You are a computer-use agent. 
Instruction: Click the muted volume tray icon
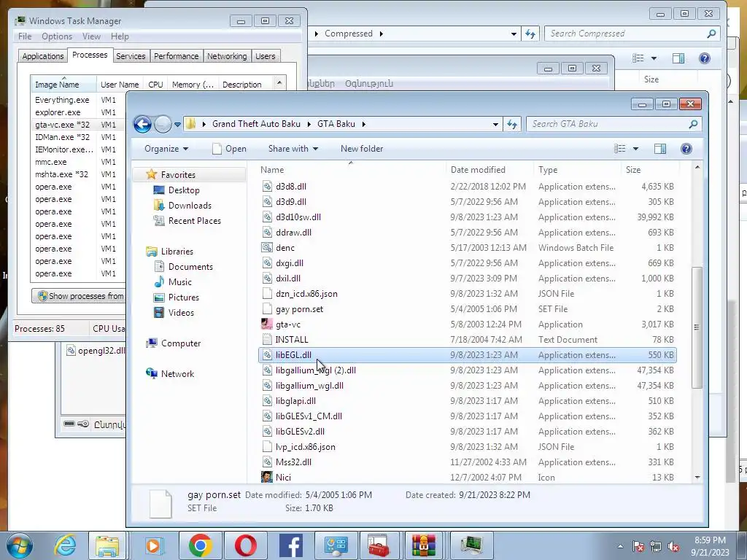[x=673, y=547]
